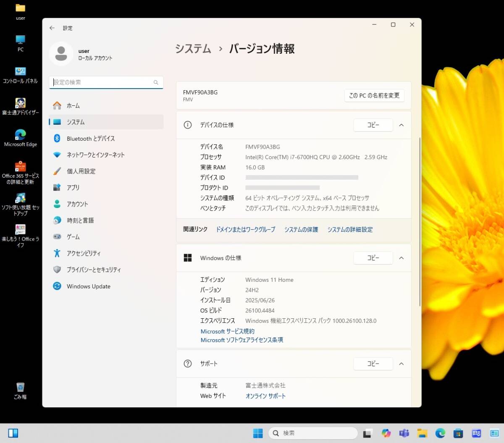Click the 時刻と言語 clock icon
The height and width of the screenshot is (443, 504).
tap(57, 220)
